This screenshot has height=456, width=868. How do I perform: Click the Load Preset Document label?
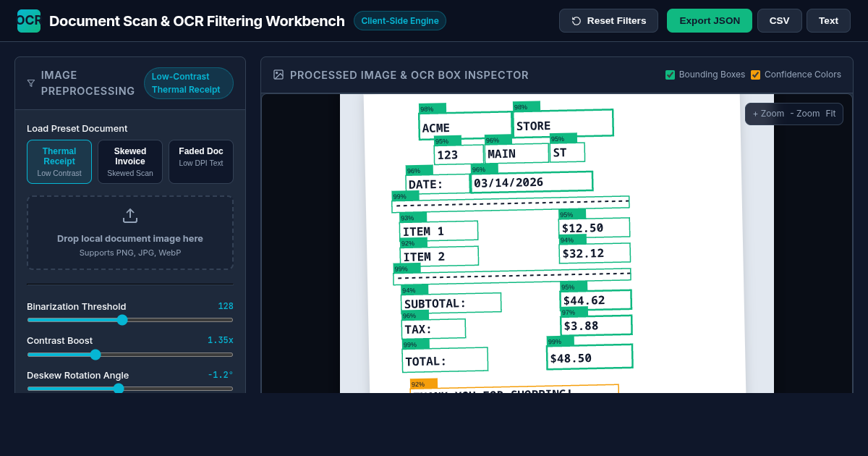(77, 128)
